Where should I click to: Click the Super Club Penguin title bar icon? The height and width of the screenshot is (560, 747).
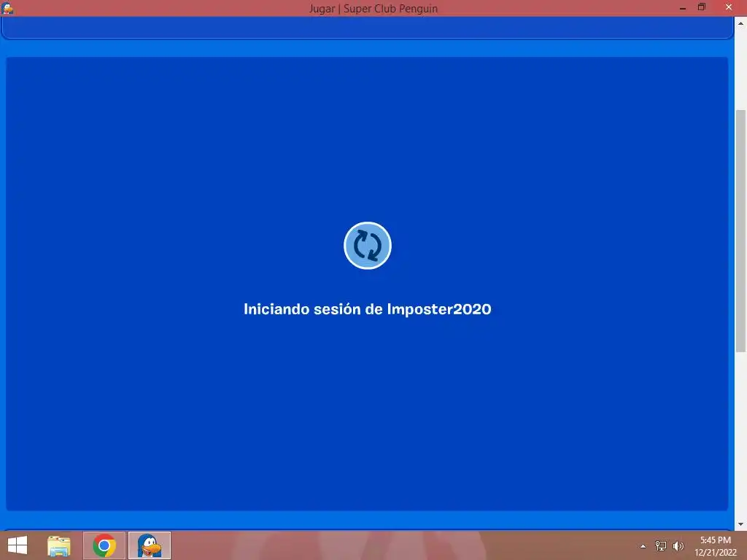[x=7, y=7]
